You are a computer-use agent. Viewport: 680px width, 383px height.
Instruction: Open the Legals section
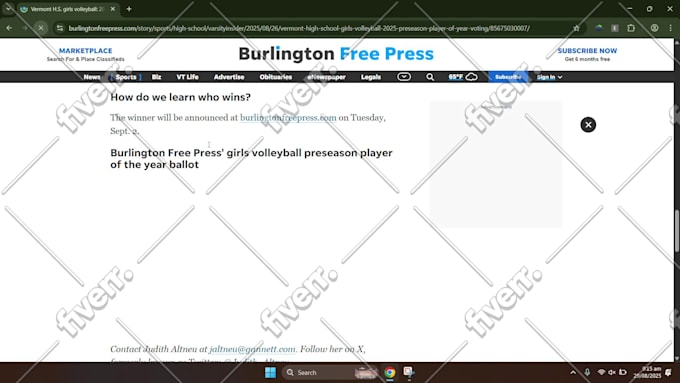(371, 77)
